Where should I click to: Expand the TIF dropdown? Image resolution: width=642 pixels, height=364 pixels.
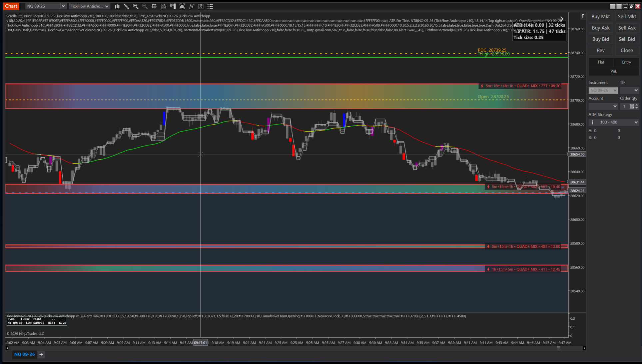click(x=629, y=90)
